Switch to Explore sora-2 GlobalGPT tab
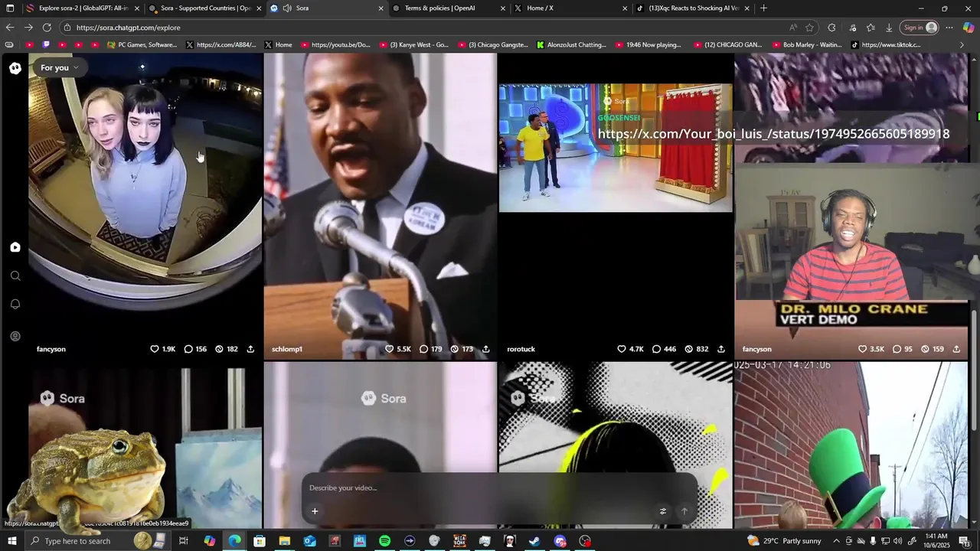 (x=83, y=8)
